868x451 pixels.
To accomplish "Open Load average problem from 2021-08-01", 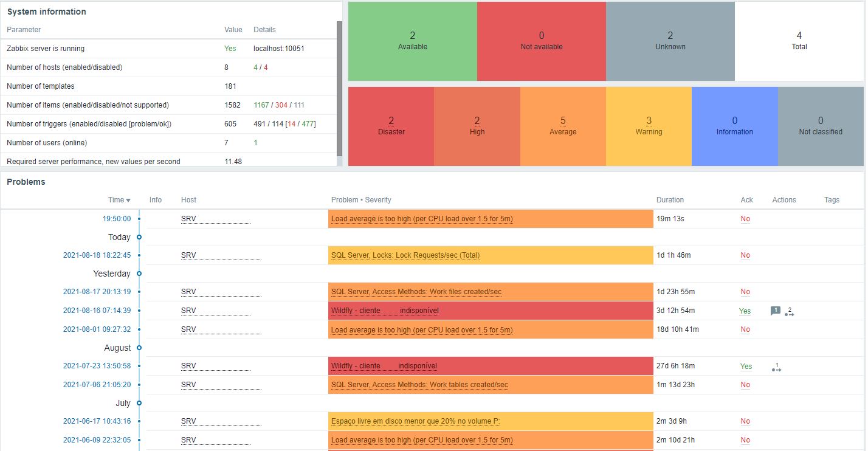I will click(x=422, y=329).
